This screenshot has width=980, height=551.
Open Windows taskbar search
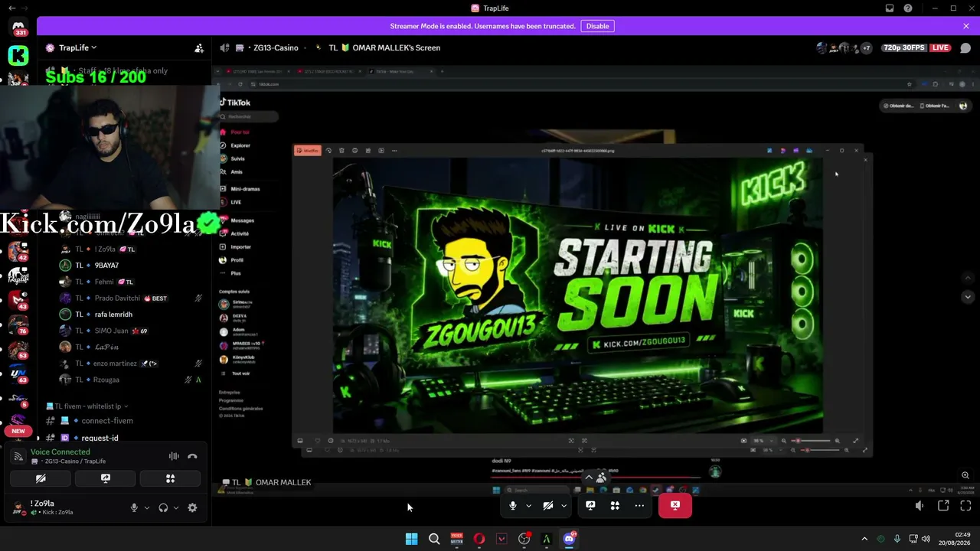coord(434,539)
